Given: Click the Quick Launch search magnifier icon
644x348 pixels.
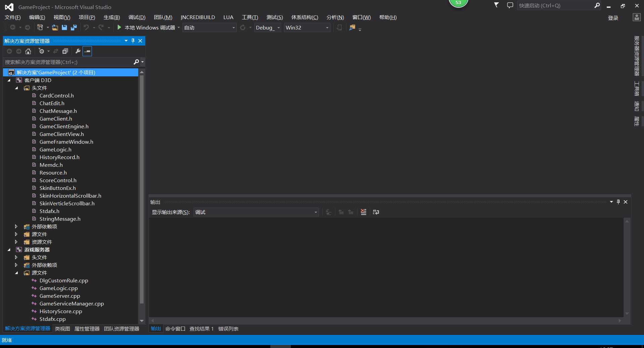Looking at the screenshot, I should 597,5.
